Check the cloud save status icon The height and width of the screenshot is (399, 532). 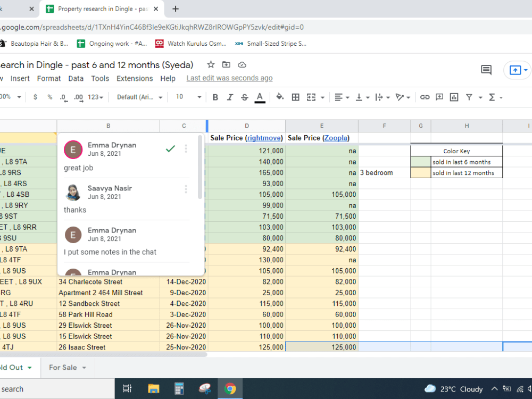[x=242, y=64]
